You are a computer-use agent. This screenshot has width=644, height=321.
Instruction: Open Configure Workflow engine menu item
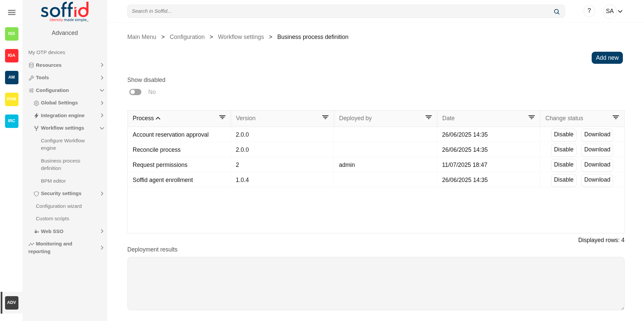pyautogui.click(x=63, y=144)
